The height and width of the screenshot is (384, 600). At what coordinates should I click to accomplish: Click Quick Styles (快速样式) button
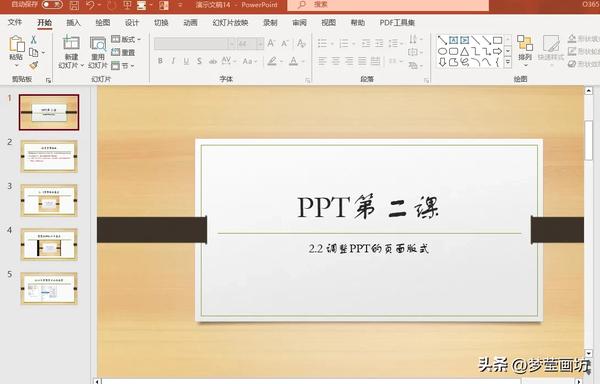pyautogui.click(x=551, y=48)
